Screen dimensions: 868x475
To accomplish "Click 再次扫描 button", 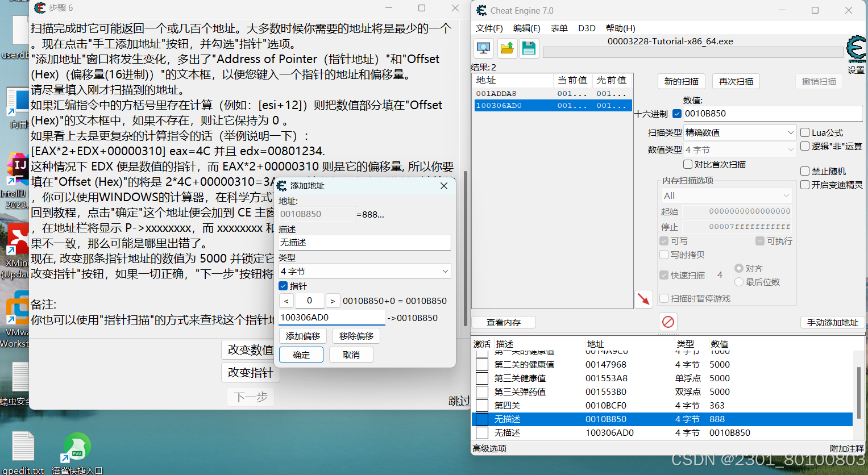I will pos(736,81).
